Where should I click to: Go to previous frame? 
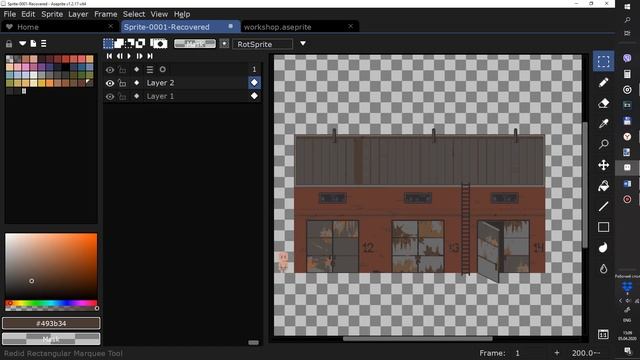(119, 56)
